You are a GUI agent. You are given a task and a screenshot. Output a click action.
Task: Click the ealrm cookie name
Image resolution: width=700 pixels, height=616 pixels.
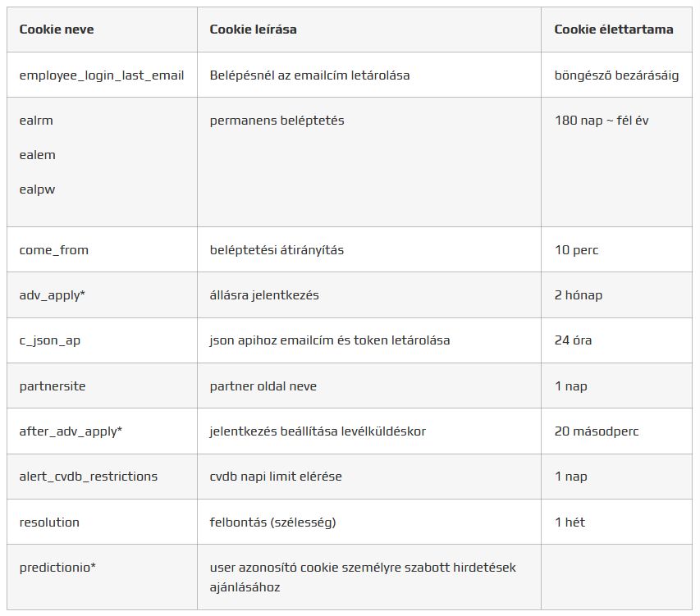[x=36, y=121]
